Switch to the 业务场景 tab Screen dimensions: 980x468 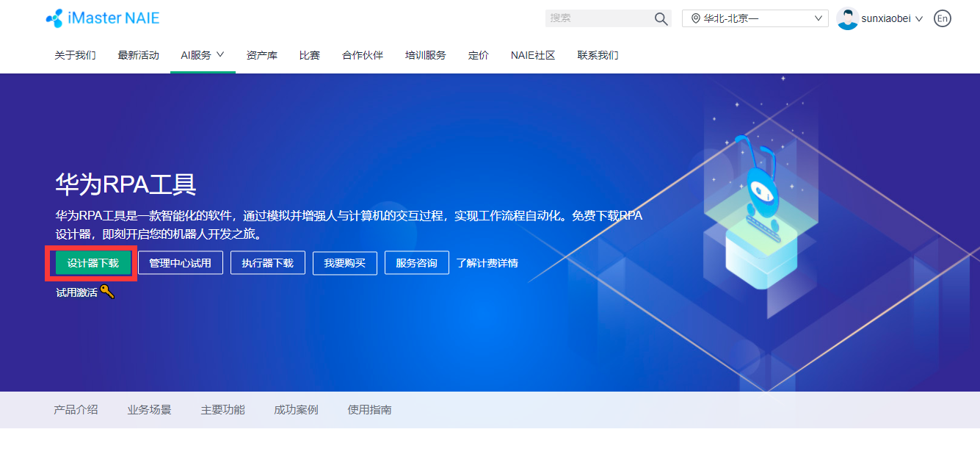coord(149,410)
